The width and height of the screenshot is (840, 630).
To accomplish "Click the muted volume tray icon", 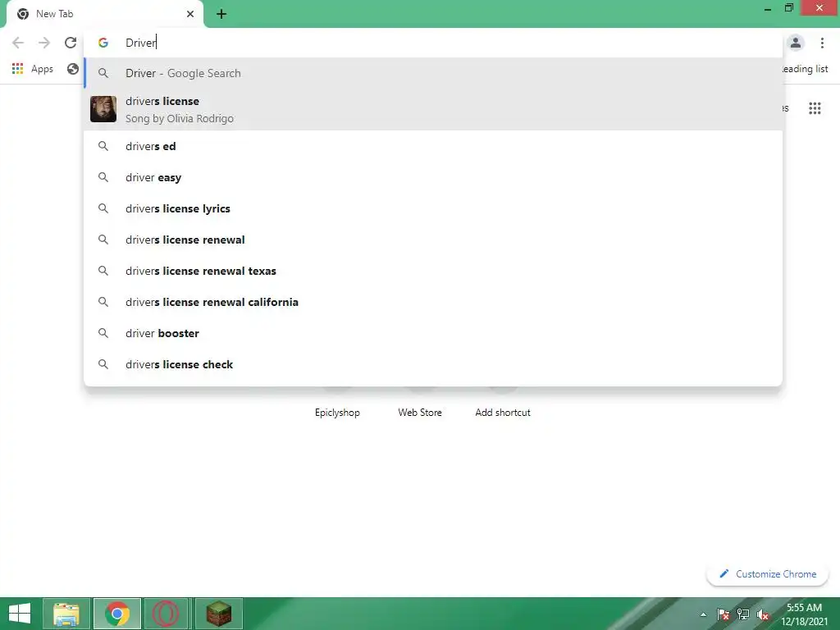I will click(763, 614).
